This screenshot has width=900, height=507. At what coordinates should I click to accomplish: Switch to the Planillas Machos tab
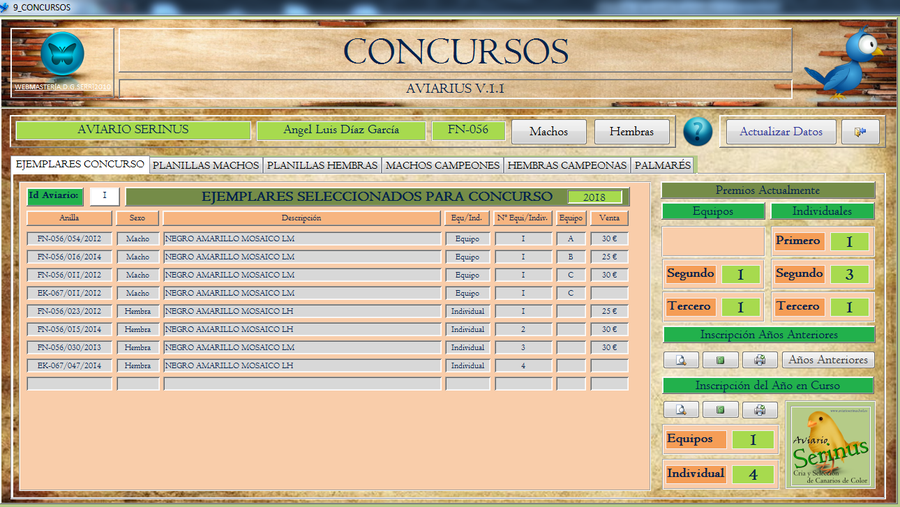coord(205,165)
